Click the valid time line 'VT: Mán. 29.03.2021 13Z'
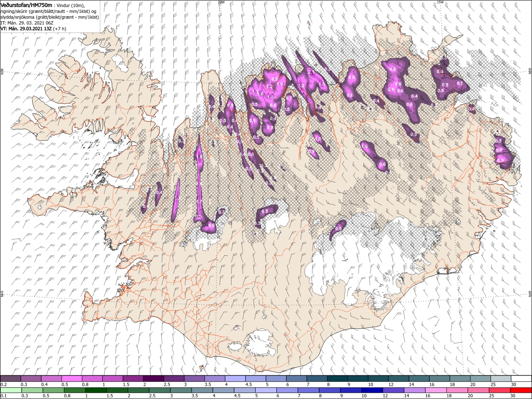 (x=26, y=29)
